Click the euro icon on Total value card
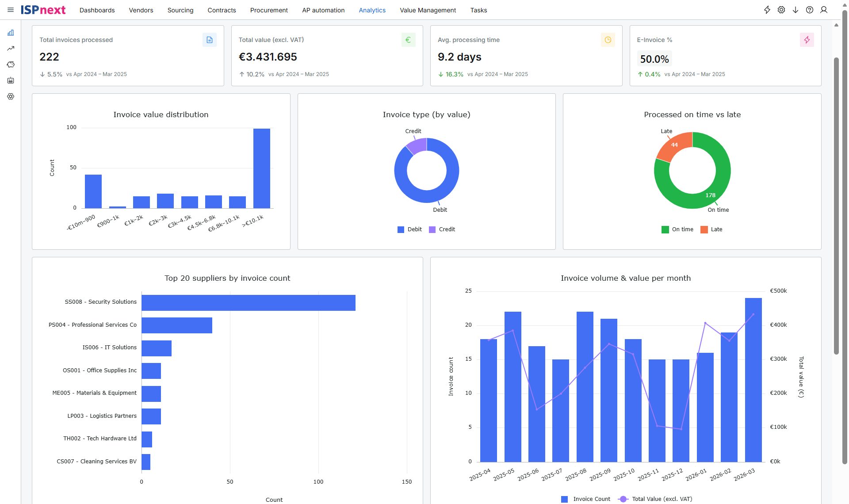 click(409, 40)
